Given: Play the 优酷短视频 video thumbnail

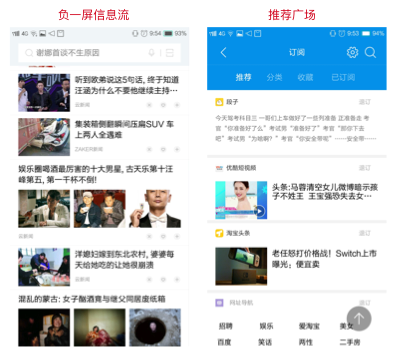Looking at the screenshot, I should [x=241, y=200].
